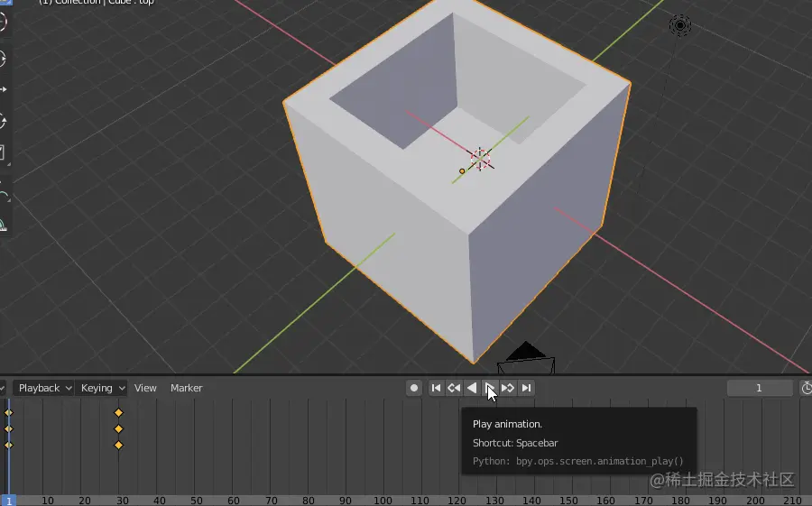Click frame 160 on the timeline ruler

click(606, 501)
